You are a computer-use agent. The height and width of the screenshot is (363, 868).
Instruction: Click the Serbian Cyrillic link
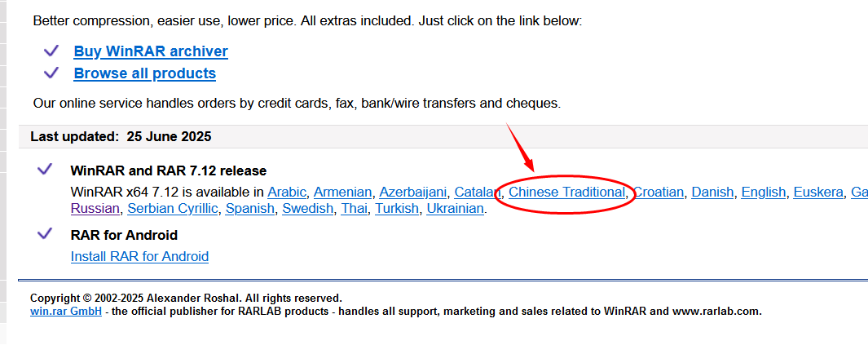point(173,209)
